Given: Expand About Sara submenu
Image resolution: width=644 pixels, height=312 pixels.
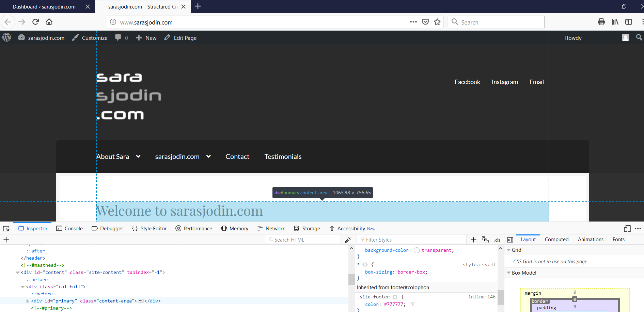Looking at the screenshot, I should [x=138, y=157].
